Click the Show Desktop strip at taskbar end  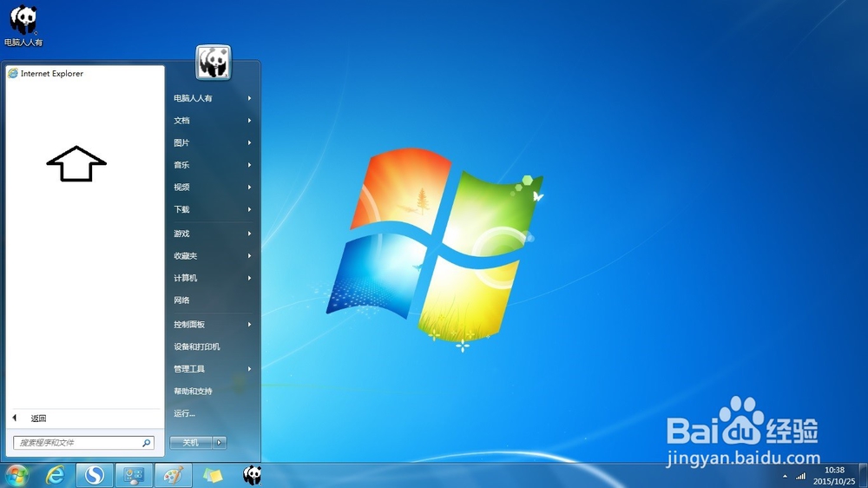point(863,476)
